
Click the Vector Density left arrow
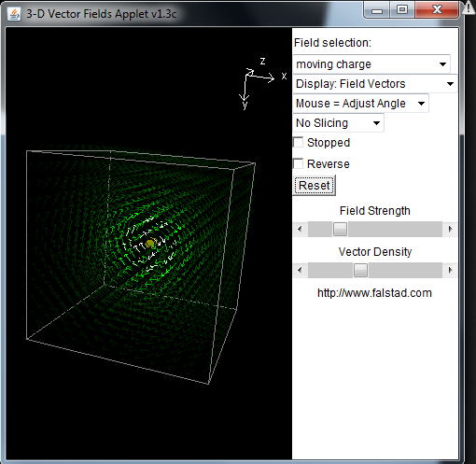[301, 270]
